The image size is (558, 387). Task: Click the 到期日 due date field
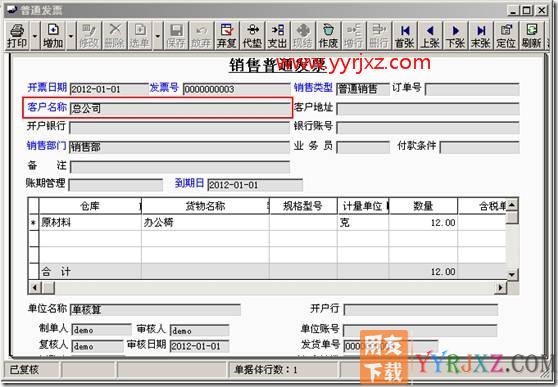click(255, 185)
